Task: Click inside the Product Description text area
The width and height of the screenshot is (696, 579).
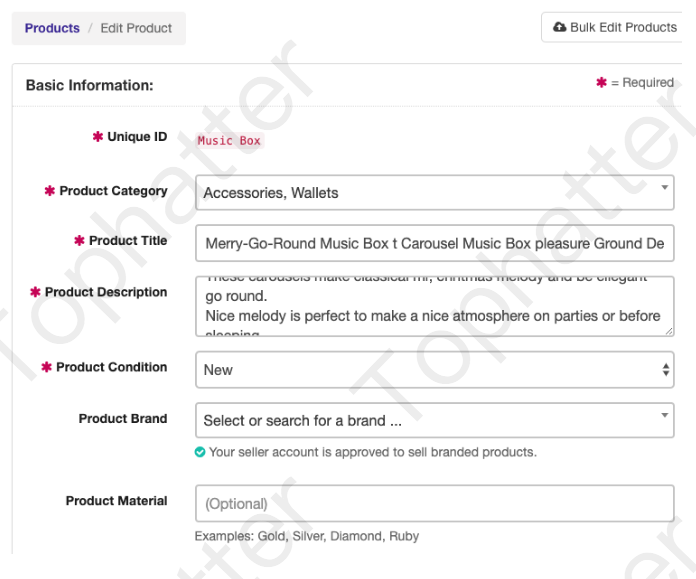Action: [x=432, y=306]
